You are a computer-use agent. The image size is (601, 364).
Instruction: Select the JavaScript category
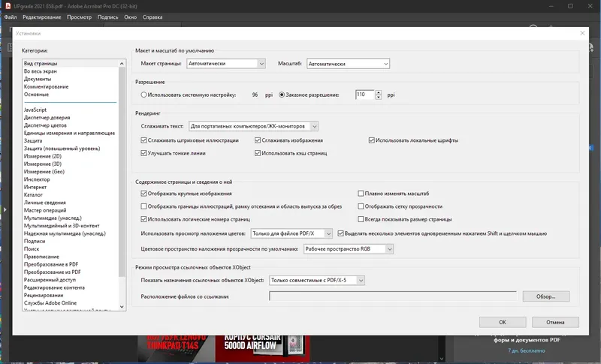click(35, 110)
